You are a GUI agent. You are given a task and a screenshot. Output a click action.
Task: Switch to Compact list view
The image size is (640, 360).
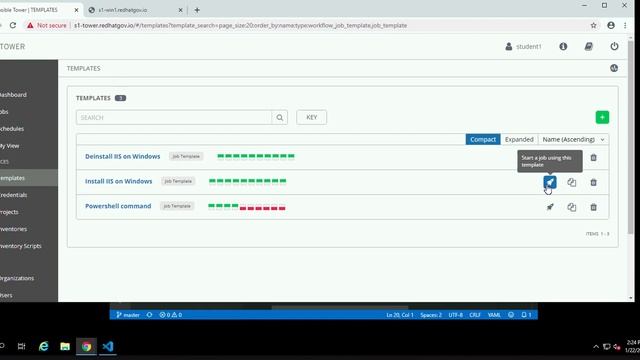click(483, 140)
